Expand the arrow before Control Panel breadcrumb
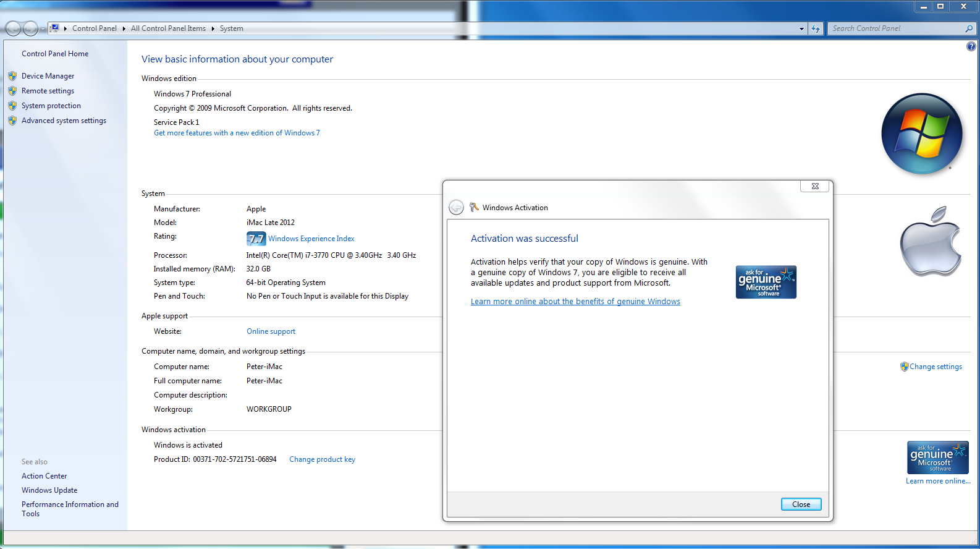 pyautogui.click(x=65, y=28)
